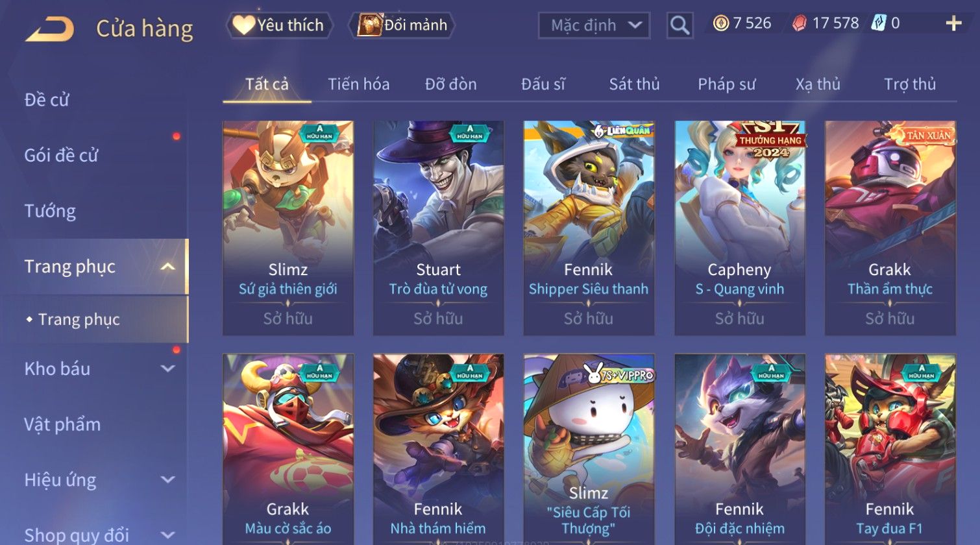Click the red ruby currency icon
The height and width of the screenshot is (545, 980).
tap(799, 23)
